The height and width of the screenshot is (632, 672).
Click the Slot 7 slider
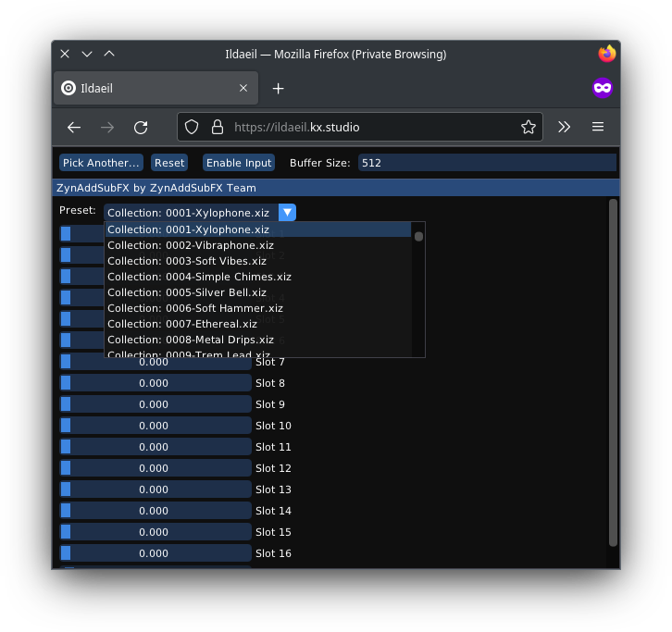tap(156, 362)
